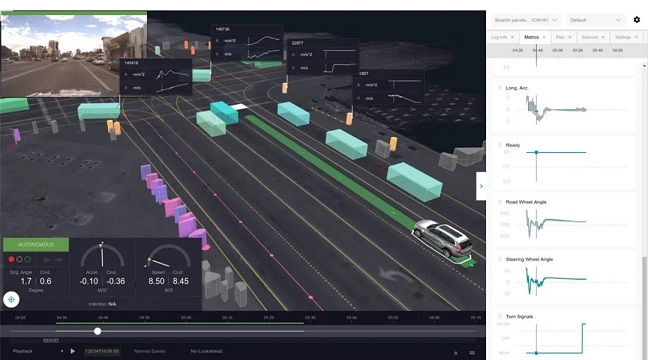Screen dimensions: 648x360
Task: Switch to the Subcost tab
Action: [589, 37]
